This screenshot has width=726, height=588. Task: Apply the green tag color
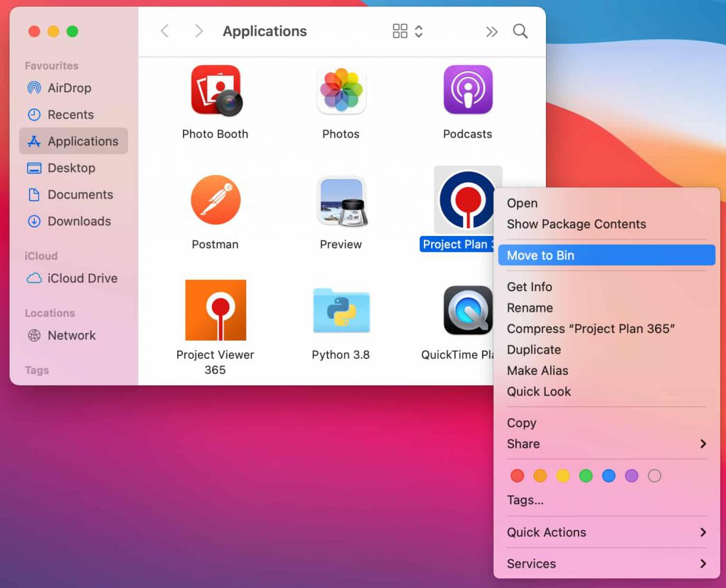(586, 475)
